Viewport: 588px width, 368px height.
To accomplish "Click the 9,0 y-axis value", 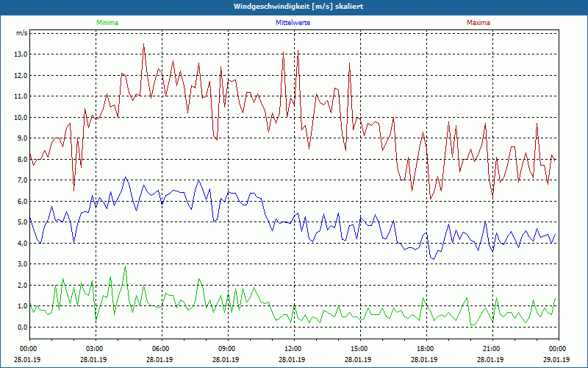I will 23,138.
